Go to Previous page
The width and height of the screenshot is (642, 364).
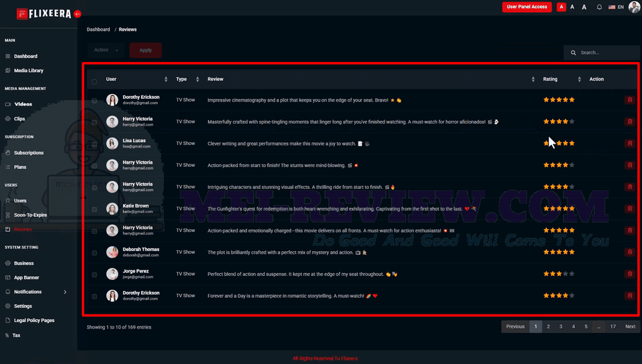(515, 327)
